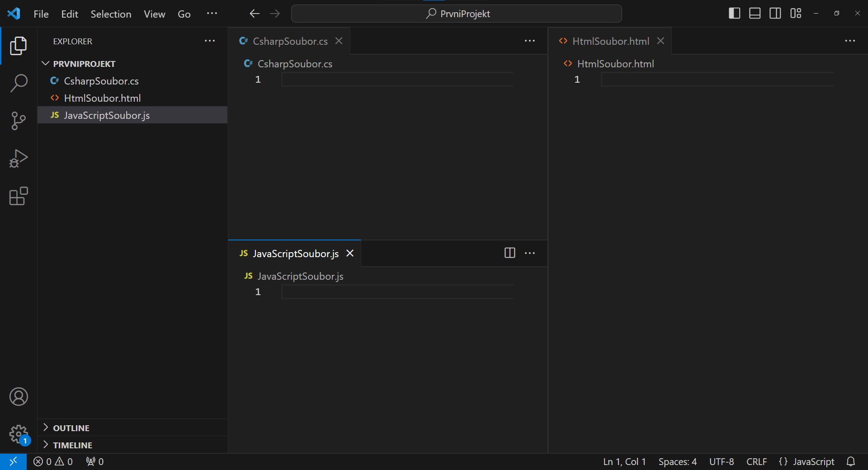Open the Extensions view
868x470 pixels.
(18, 196)
